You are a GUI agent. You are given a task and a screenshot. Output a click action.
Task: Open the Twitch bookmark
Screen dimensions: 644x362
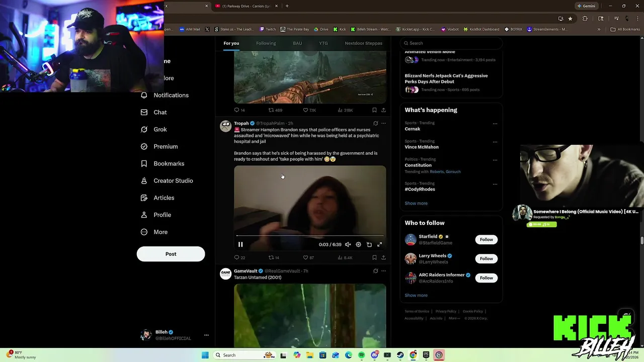point(268,29)
